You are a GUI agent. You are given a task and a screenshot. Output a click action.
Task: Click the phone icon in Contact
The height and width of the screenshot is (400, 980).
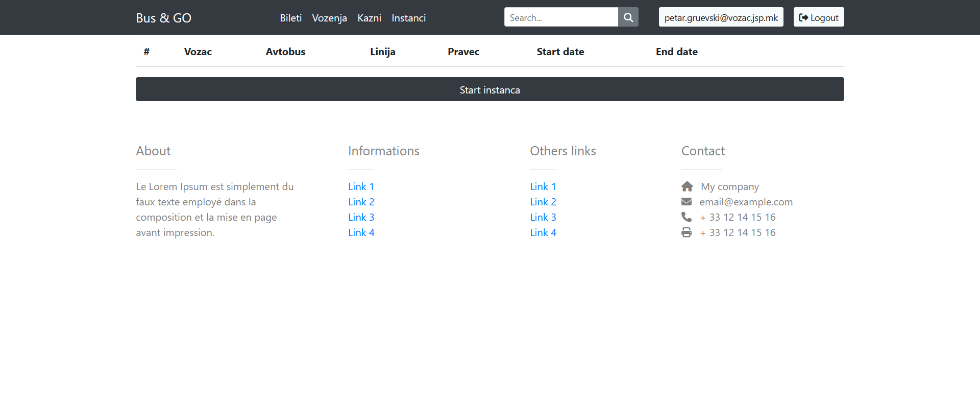point(687,217)
